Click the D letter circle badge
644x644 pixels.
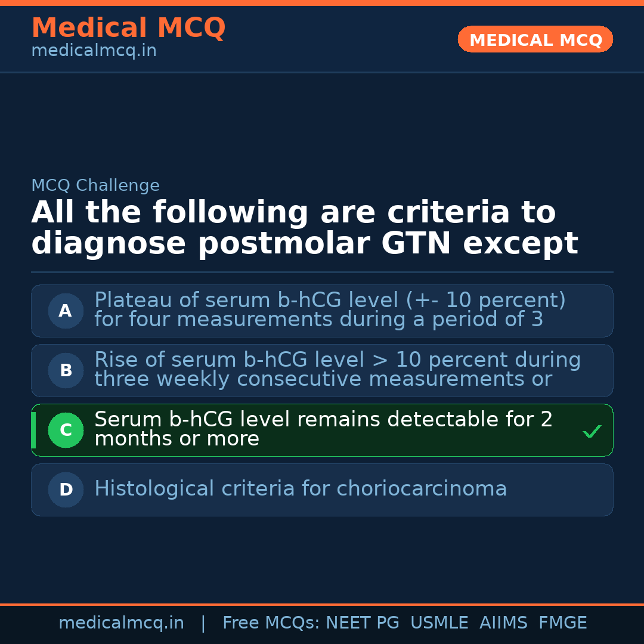[x=66, y=490]
